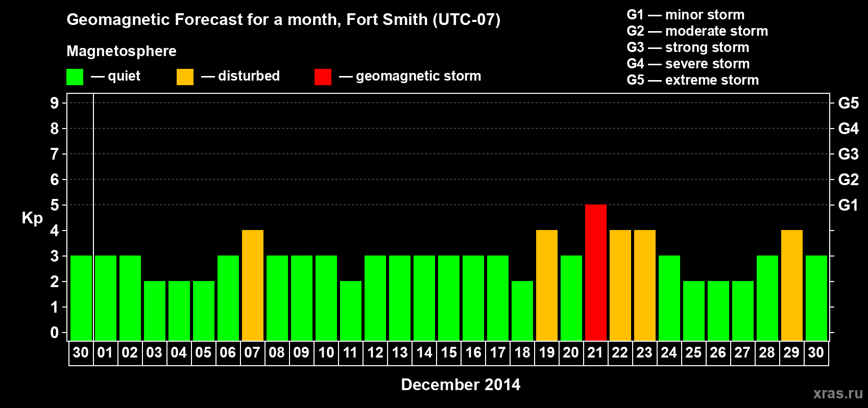Select the orange bar for day 23

pos(645,285)
